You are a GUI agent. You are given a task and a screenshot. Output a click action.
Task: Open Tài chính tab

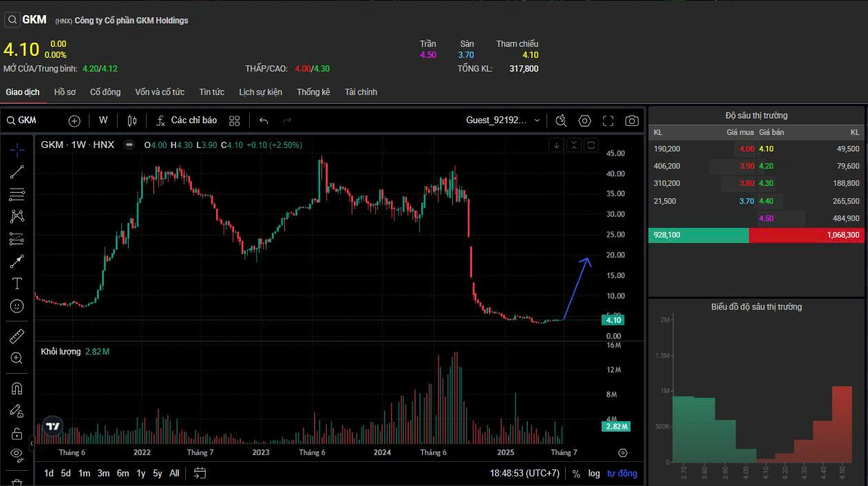(361, 92)
